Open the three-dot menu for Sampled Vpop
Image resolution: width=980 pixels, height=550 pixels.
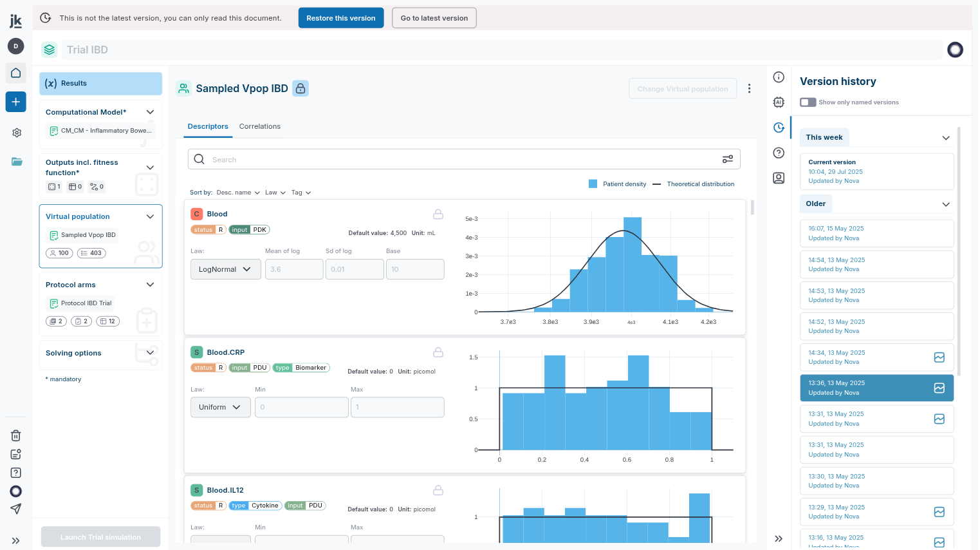pos(749,89)
